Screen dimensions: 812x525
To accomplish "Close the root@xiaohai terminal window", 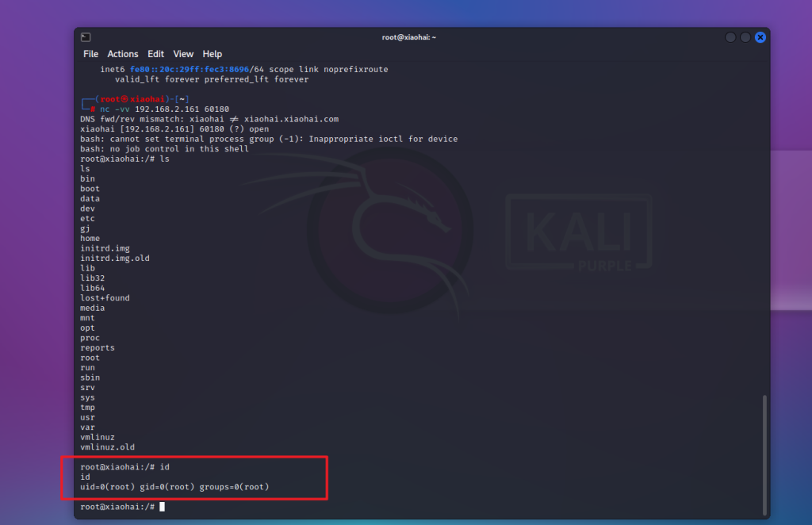I will point(760,37).
